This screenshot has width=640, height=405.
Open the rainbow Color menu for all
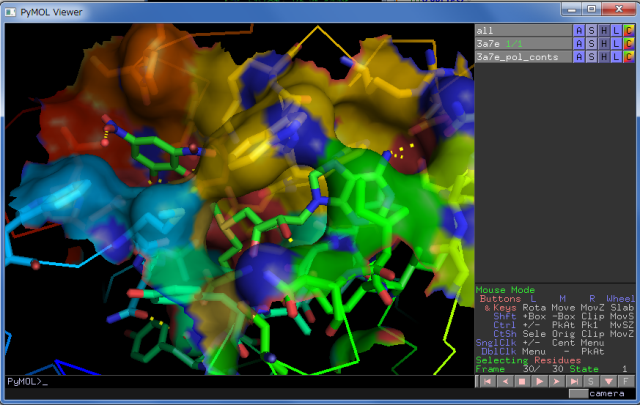tap(629, 31)
